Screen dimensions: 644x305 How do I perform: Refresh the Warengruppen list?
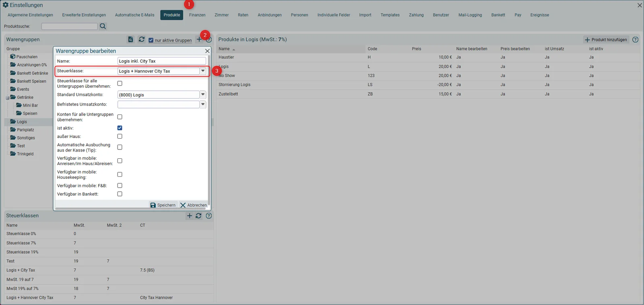[x=141, y=39]
